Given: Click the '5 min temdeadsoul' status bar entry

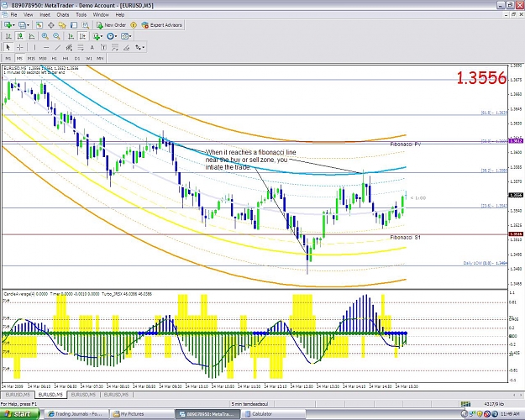Looking at the screenshot, I should tap(249, 404).
